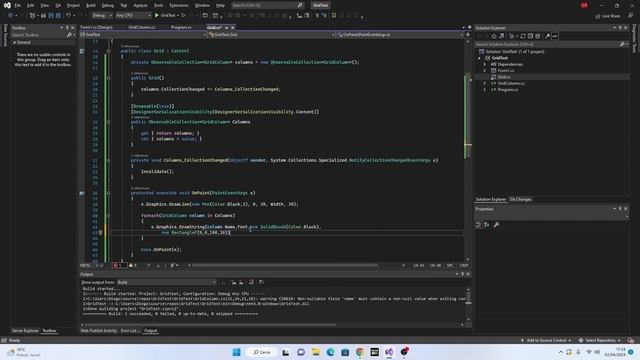
Task: Open the Extensions menu
Action: (179, 5)
